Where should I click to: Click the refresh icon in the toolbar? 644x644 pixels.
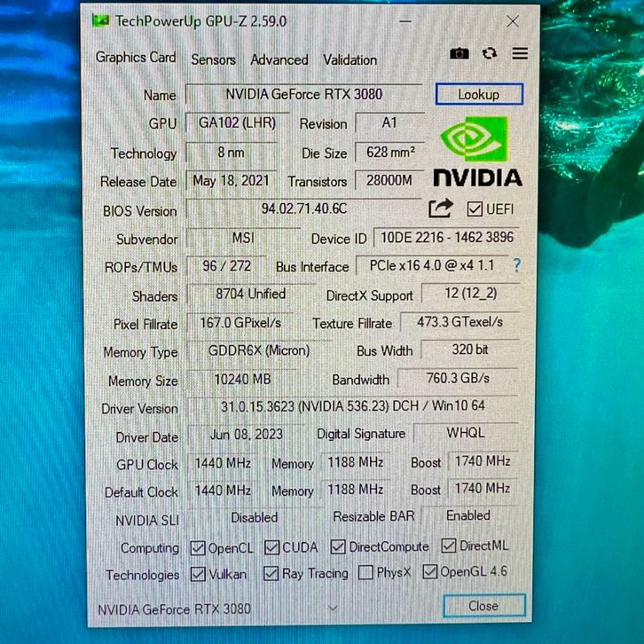click(x=489, y=54)
